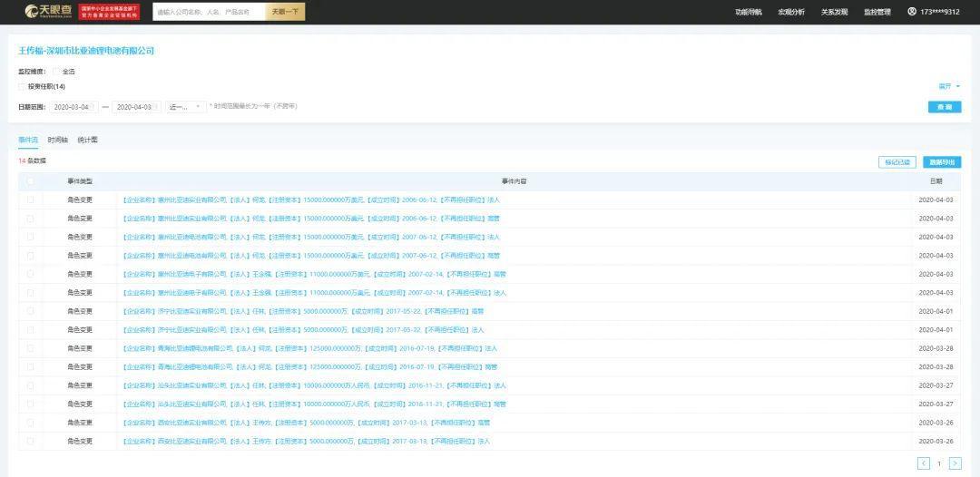Open the start date 2020-03-04 calendar icon
This screenshot has width=980, height=477.
pos(93,107)
